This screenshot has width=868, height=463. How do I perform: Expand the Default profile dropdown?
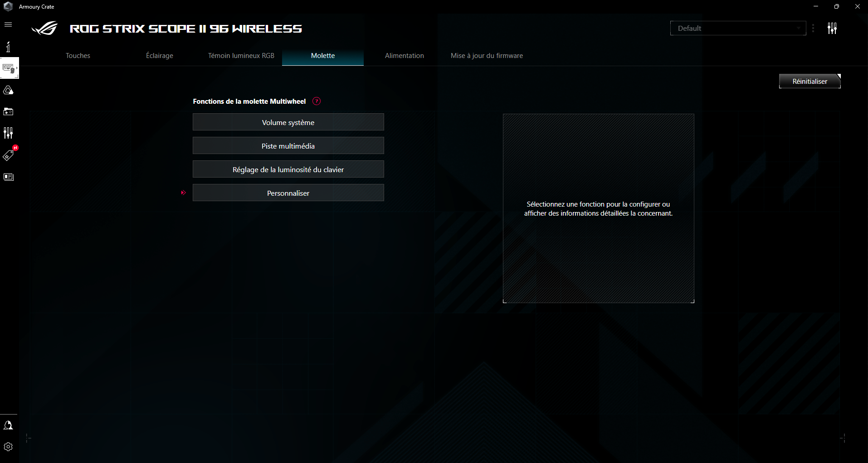pyautogui.click(x=738, y=28)
